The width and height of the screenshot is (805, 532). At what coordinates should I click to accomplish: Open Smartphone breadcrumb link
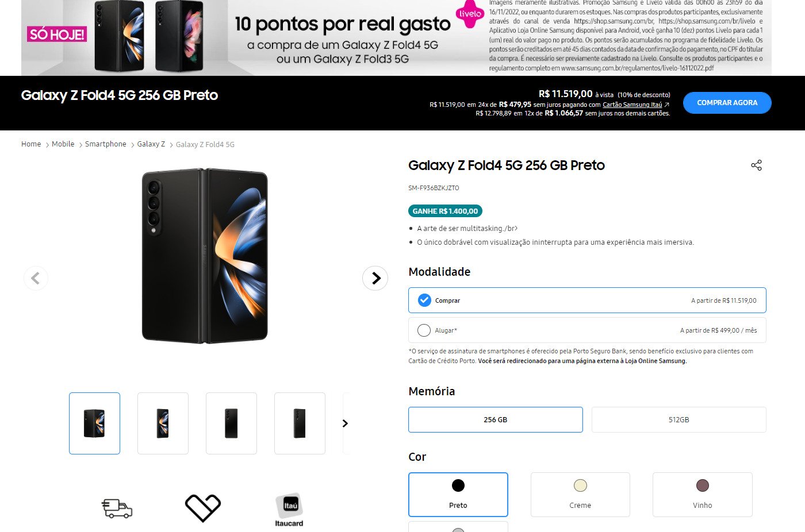106,144
